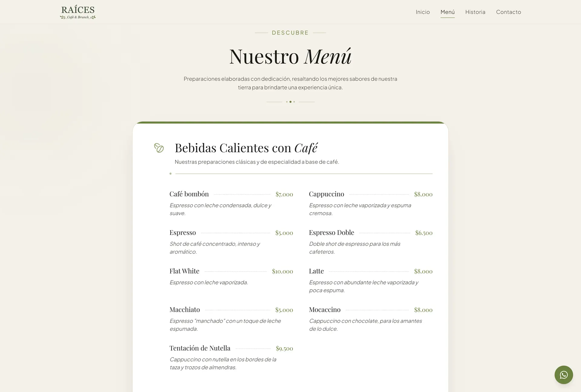Screen dimensions: 581x392
Task: Click the $9.500 price
Action: pos(284,348)
